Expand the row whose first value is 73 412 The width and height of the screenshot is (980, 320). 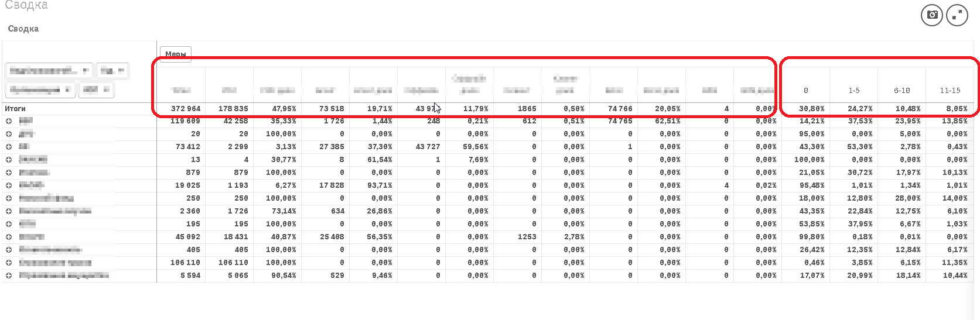click(9, 147)
